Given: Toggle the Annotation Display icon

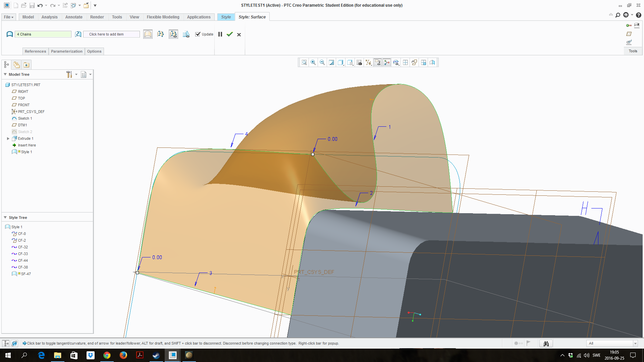Looking at the screenshot, I should (378, 63).
